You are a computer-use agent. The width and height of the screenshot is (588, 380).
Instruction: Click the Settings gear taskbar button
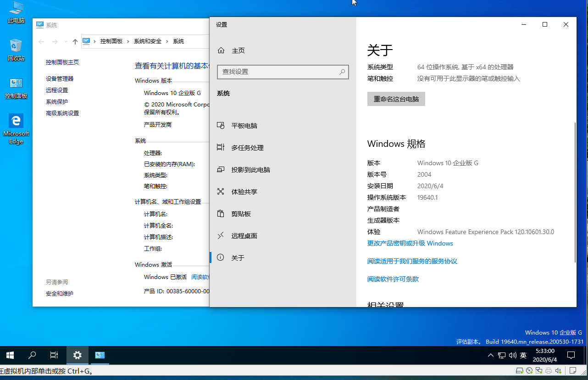coord(78,355)
